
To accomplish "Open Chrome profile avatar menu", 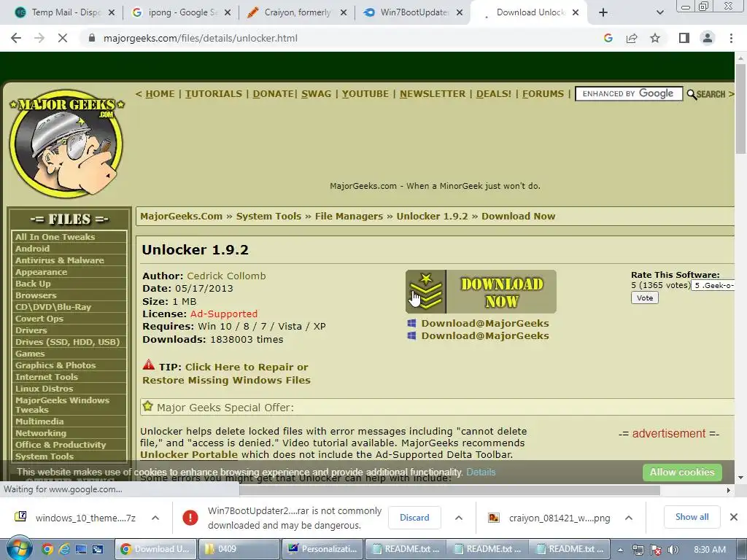I will click(708, 38).
